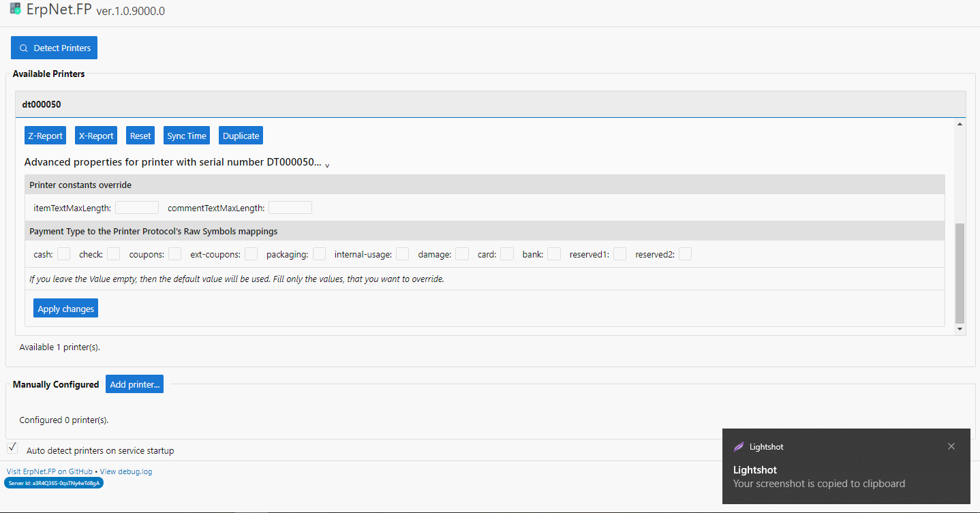Screen dimensions: 980x513
Task: View the debug.log file
Action: (x=126, y=471)
